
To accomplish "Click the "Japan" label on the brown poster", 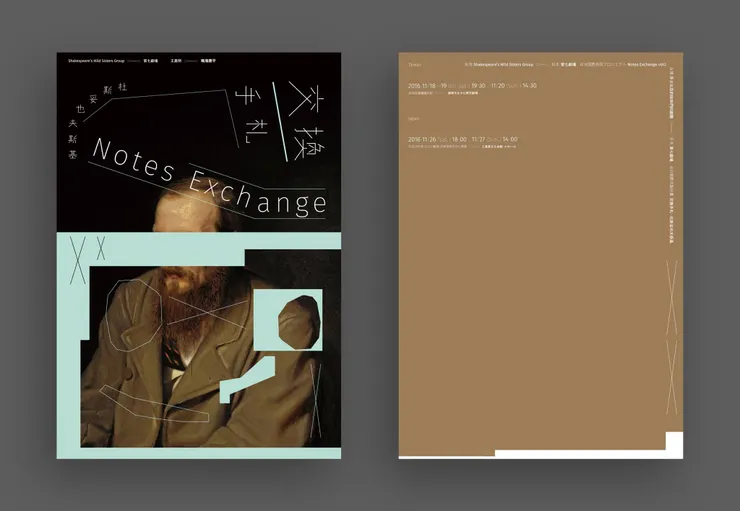I will coord(413,118).
